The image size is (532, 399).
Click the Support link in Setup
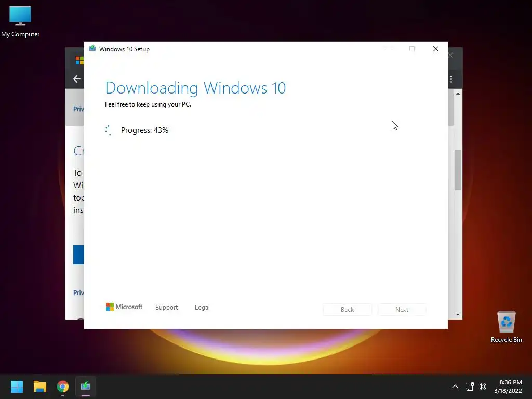tap(167, 308)
